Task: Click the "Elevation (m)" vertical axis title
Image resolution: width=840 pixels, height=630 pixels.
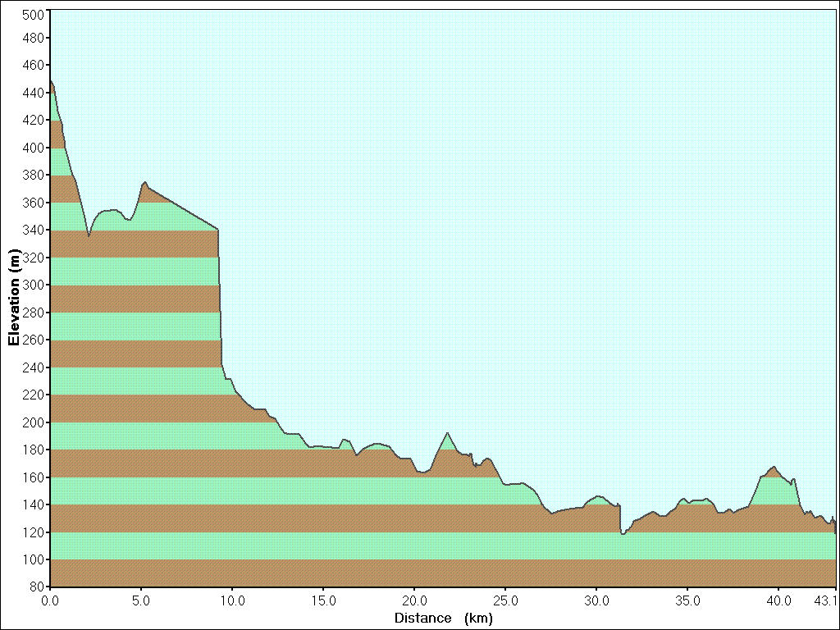Action: coord(14,299)
